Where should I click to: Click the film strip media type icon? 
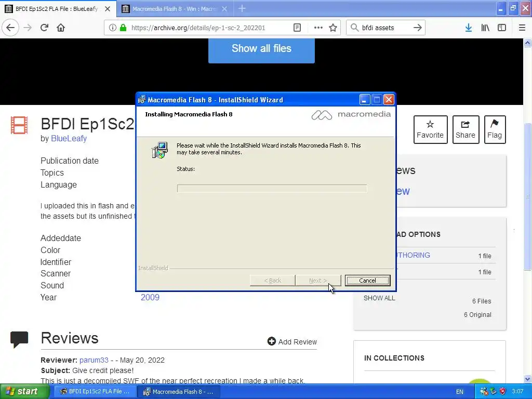pyautogui.click(x=19, y=125)
